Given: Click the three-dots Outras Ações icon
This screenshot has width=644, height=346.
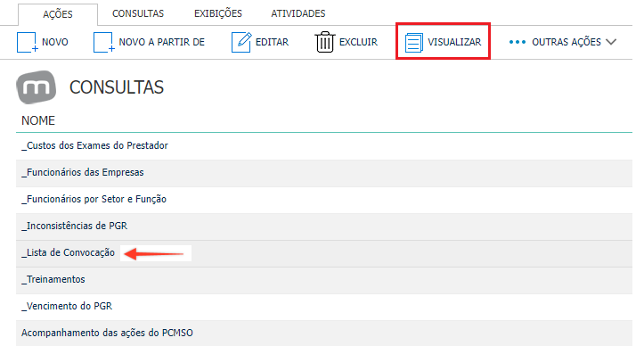Looking at the screenshot, I should click(x=518, y=42).
